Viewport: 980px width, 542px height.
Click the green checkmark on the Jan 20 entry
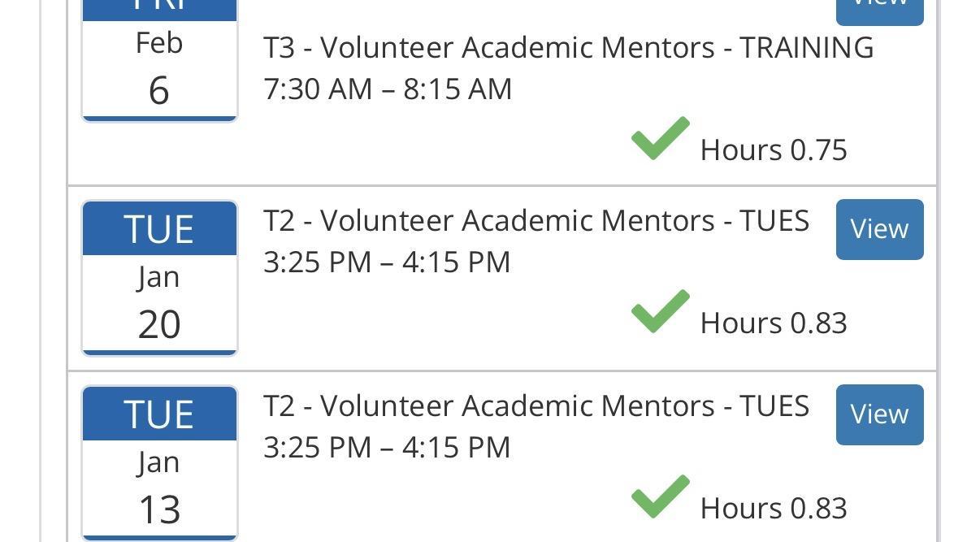point(660,311)
